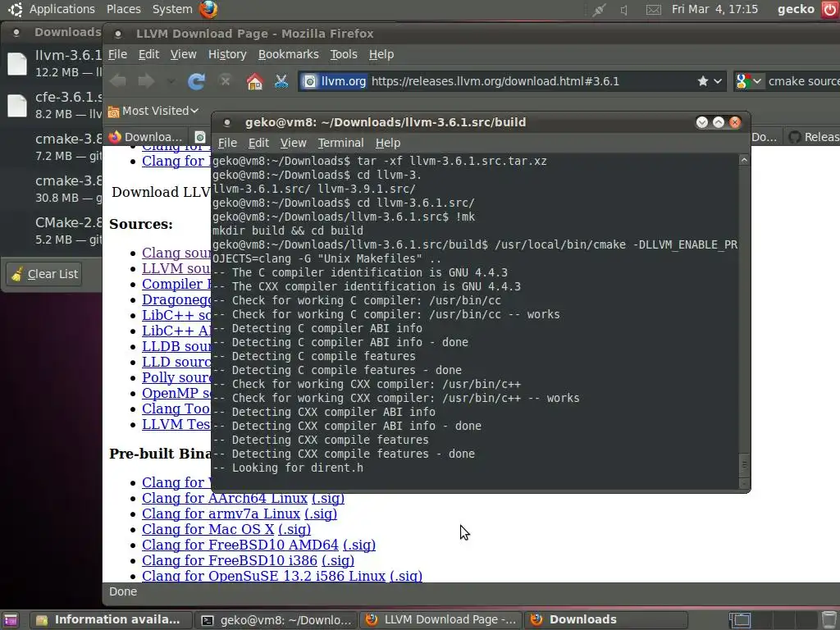The height and width of the screenshot is (630, 840).
Task: Open Clang for armv7a Linux link
Action: [221, 514]
